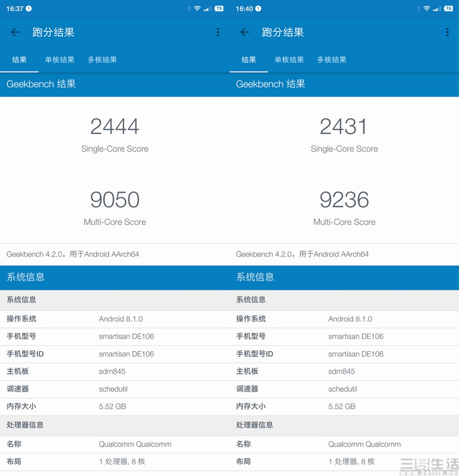Switch to 单核结果 tab in the 16:40 screenshot

(289, 60)
